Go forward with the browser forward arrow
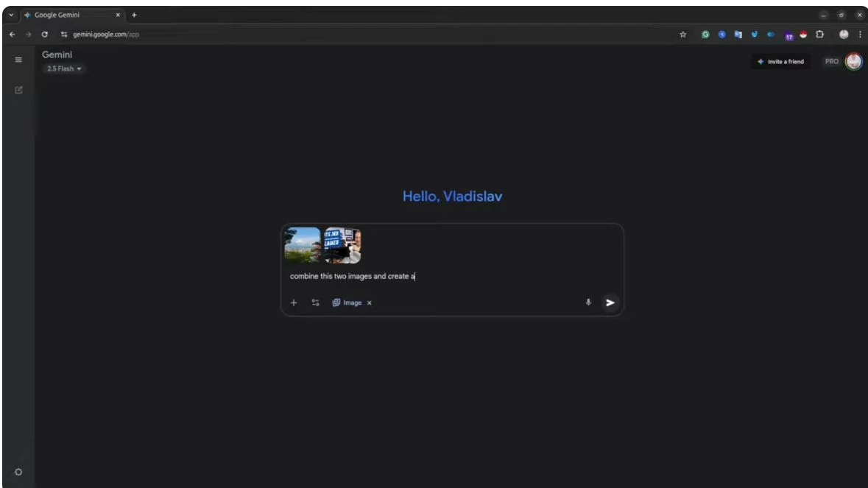Viewport: 868px width, 488px height. tap(28, 35)
